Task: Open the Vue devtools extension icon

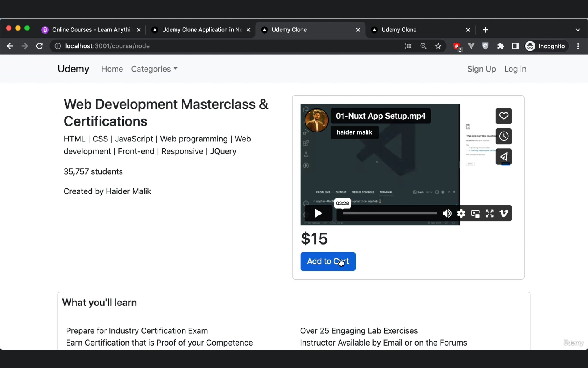Action: click(x=471, y=46)
